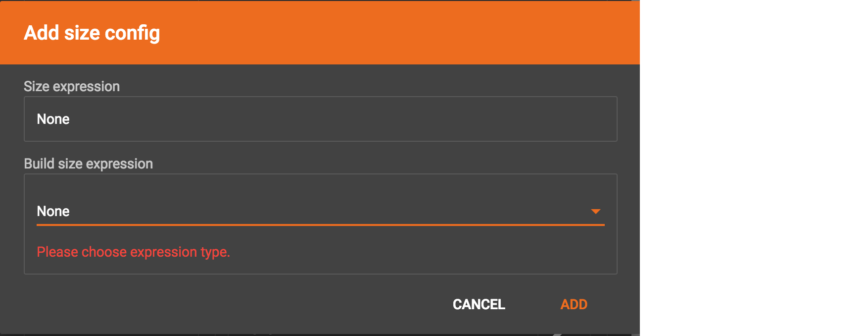868x336 pixels.
Task: Select the 'None' expression type value
Action: tap(53, 212)
